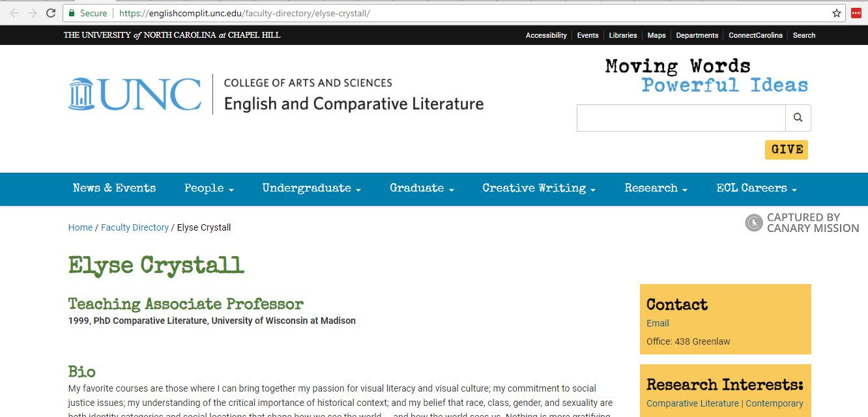Click the yellow Contact panel
The height and width of the screenshot is (417, 868).
pyautogui.click(x=725, y=319)
